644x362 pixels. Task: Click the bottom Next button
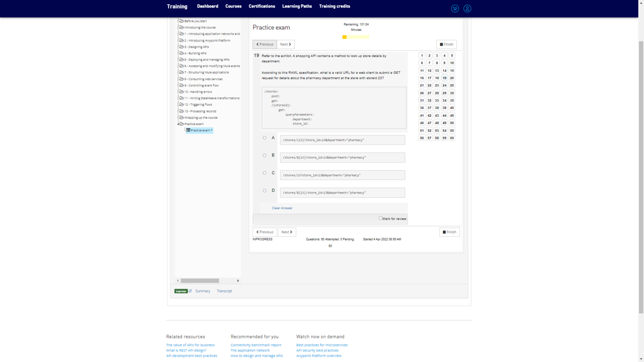pos(287,232)
